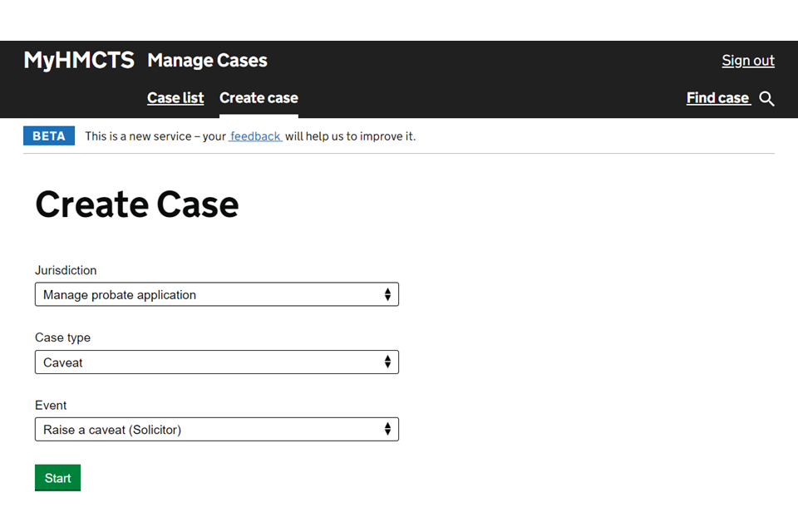Open the 'Manage probate application' jurisdiction dropdown

coord(216,295)
